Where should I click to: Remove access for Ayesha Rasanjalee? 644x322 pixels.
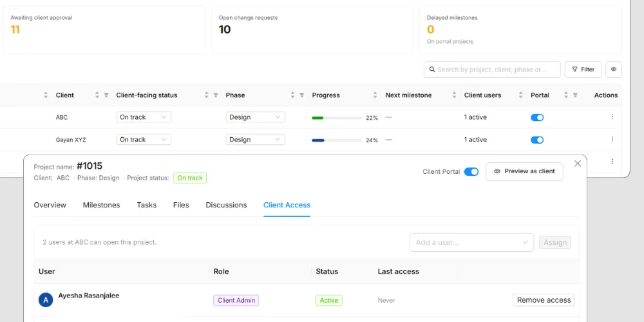click(544, 300)
